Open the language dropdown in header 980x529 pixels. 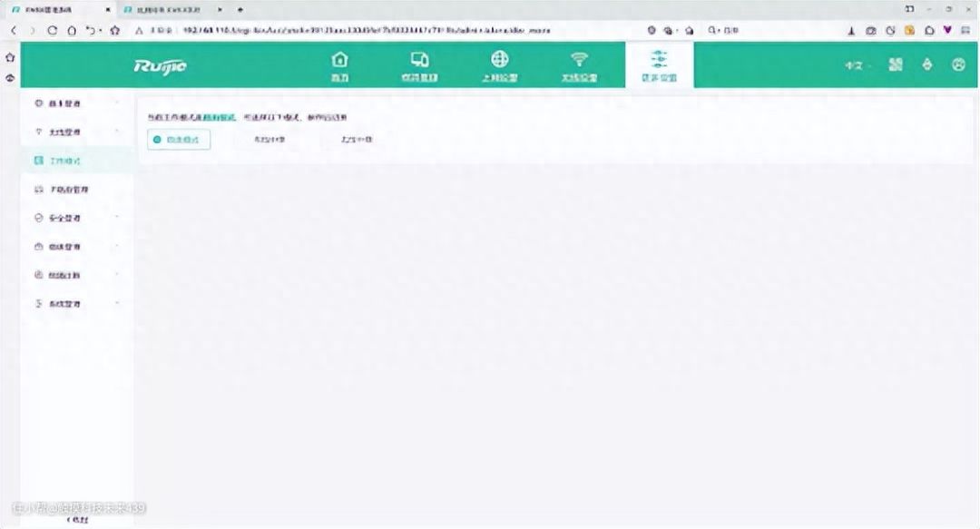tap(857, 65)
